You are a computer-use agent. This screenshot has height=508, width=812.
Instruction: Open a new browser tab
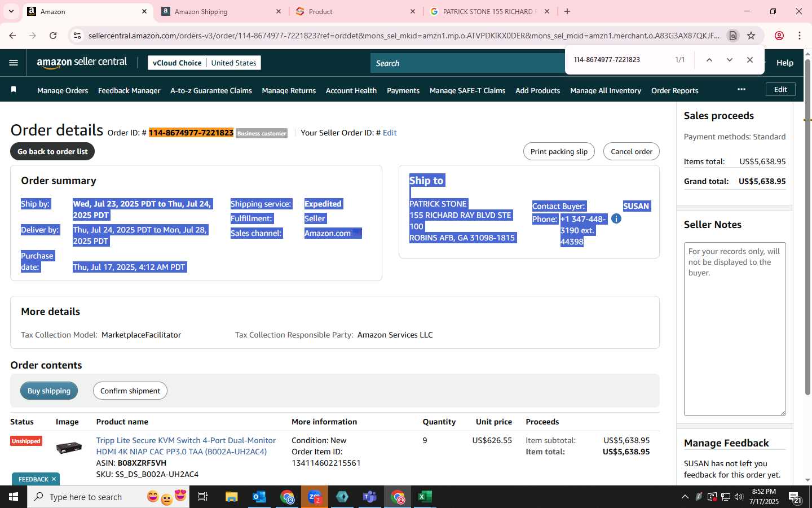567,11
